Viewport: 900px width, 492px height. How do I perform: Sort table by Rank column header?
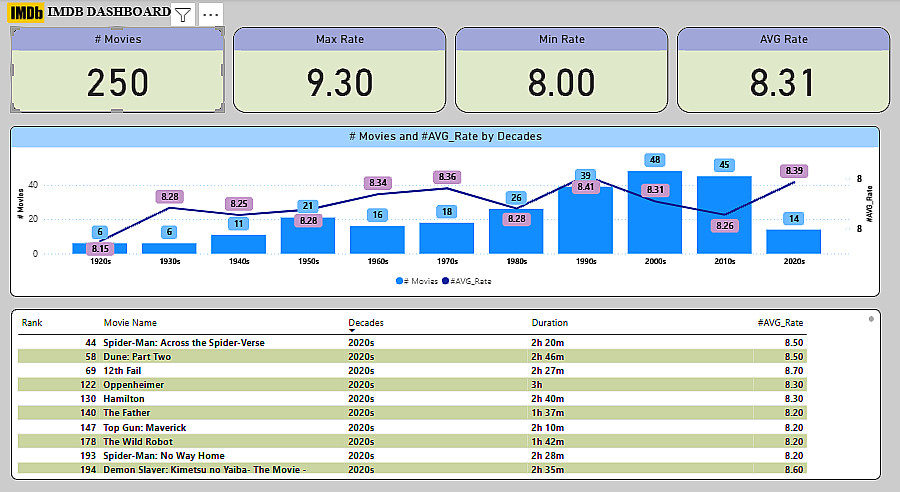pos(32,323)
